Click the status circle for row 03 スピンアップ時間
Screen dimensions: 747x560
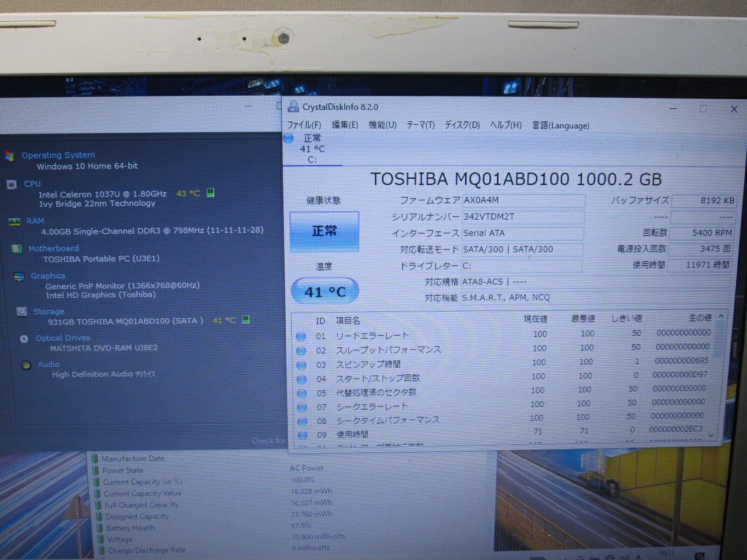[302, 365]
